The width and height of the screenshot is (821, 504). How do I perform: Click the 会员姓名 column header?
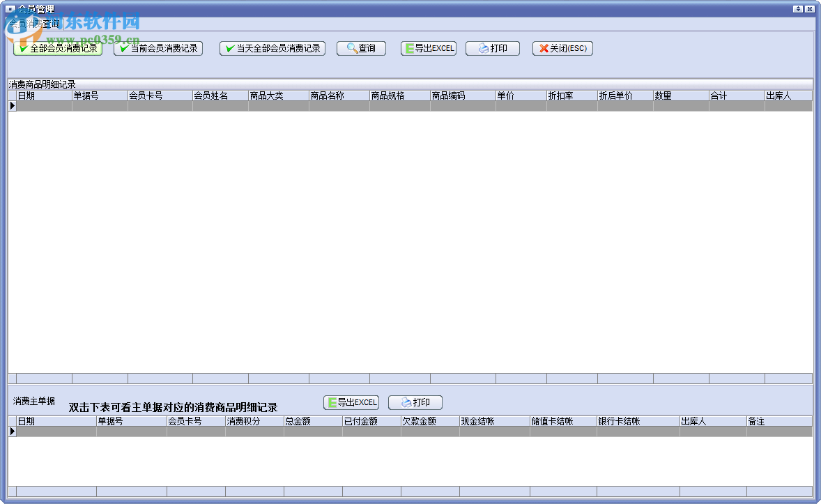point(220,96)
